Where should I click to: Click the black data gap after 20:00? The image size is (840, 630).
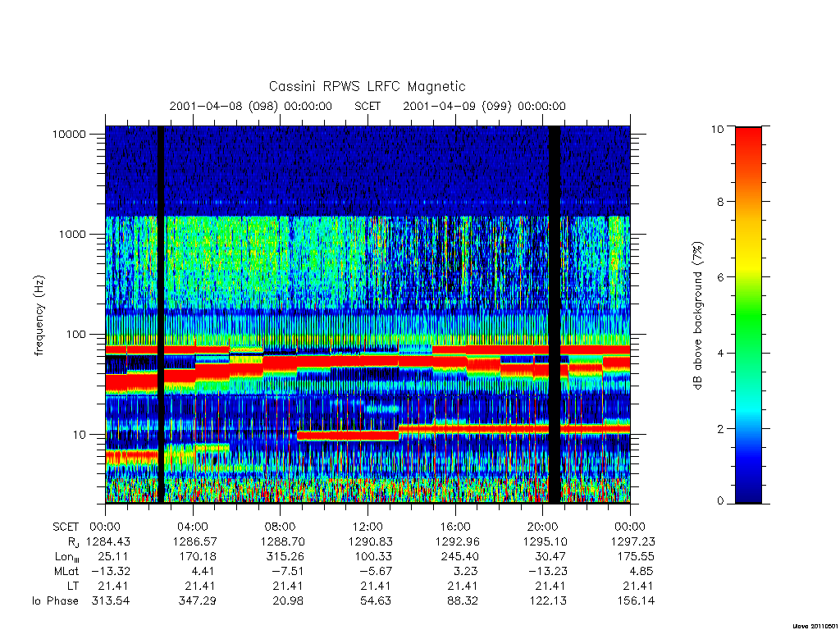click(x=555, y=314)
